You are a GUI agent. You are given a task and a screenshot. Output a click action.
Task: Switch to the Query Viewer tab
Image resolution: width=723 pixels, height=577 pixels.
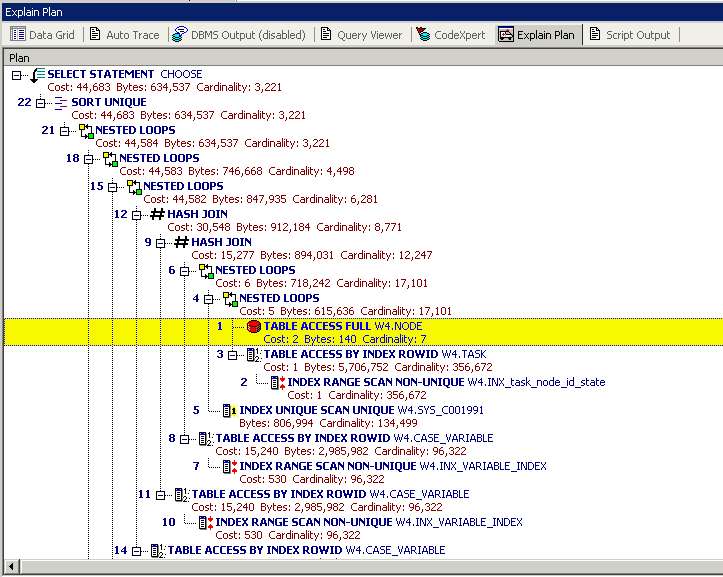(360, 35)
